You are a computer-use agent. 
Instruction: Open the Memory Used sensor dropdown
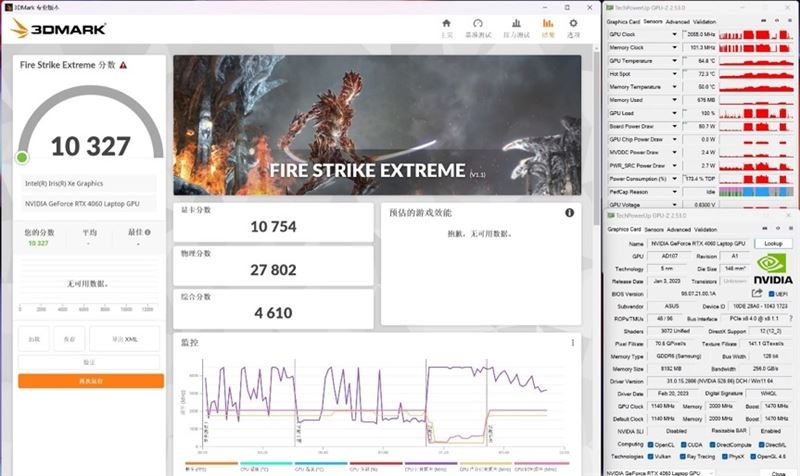[x=674, y=100]
